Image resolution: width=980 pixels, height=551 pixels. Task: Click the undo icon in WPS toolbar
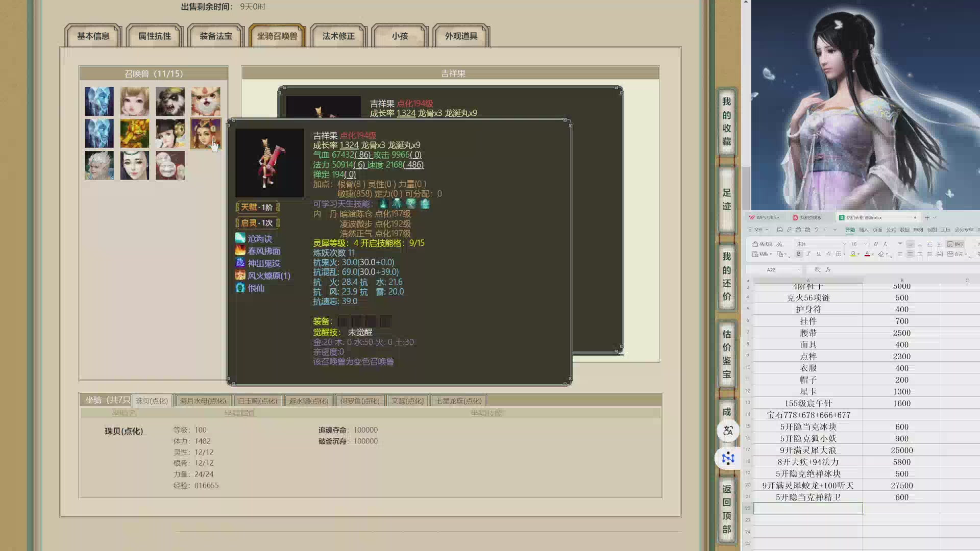tap(817, 230)
